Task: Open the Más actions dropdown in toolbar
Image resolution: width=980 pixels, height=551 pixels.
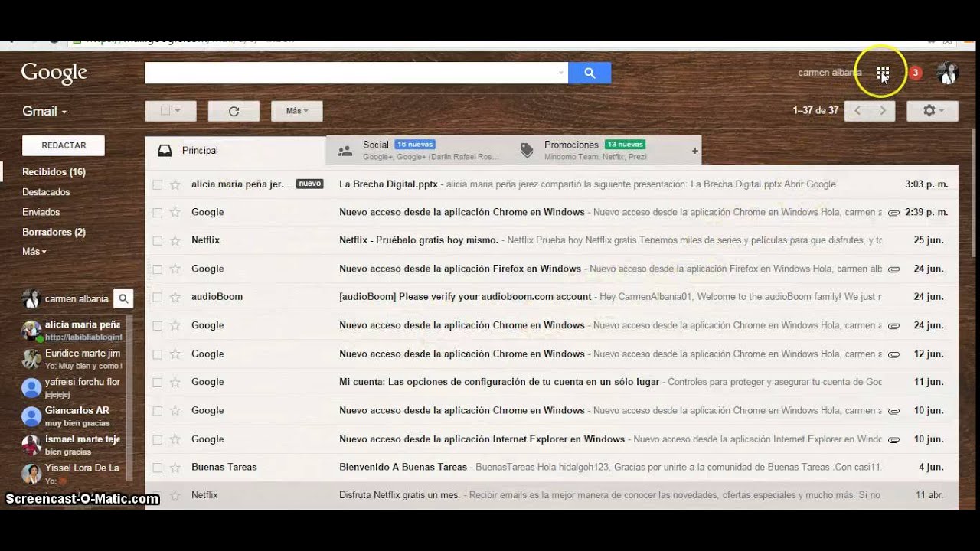Action: (297, 111)
